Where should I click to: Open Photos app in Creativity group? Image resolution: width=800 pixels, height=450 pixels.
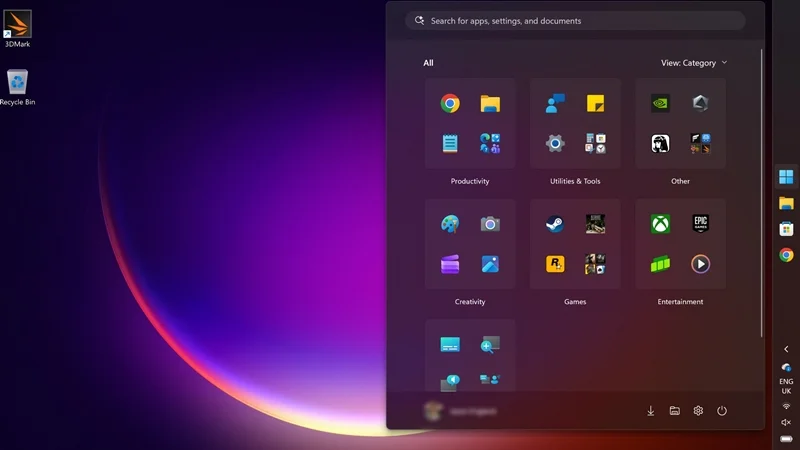point(490,264)
